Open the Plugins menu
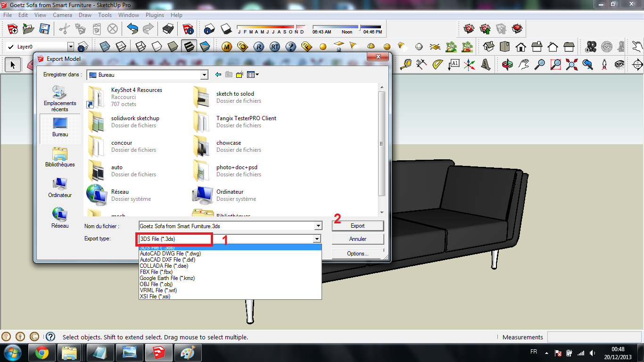 (x=155, y=15)
